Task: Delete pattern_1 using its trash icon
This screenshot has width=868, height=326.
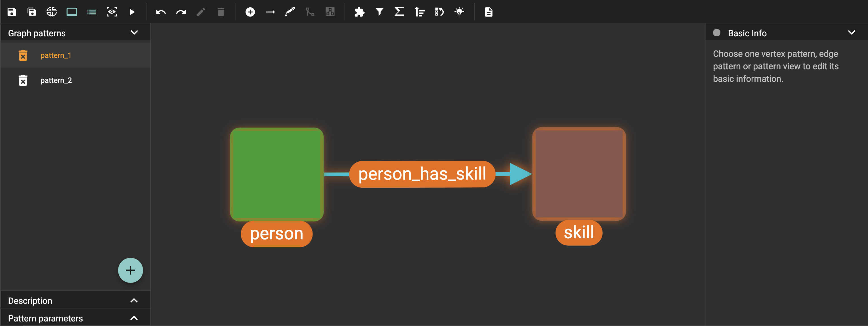Action: [23, 56]
